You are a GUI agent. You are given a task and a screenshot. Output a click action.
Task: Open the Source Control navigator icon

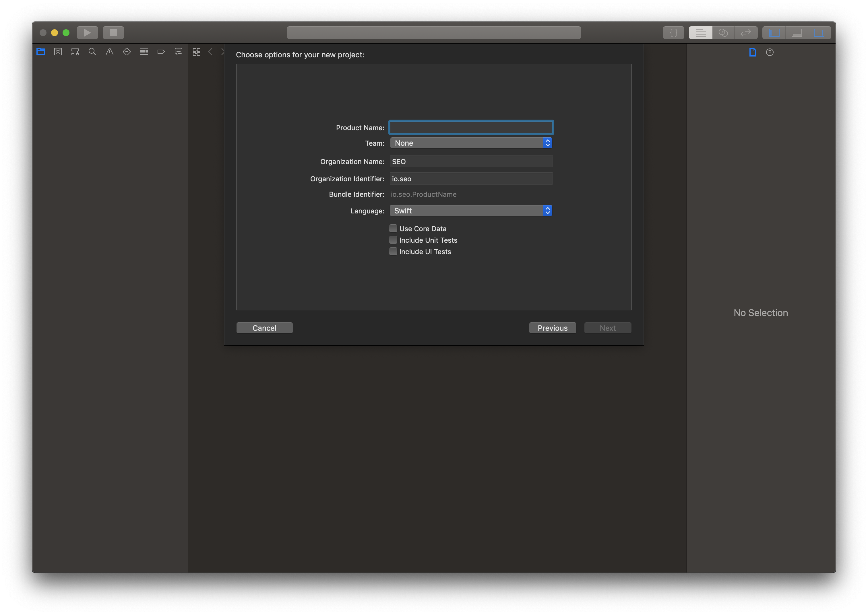[x=58, y=52]
